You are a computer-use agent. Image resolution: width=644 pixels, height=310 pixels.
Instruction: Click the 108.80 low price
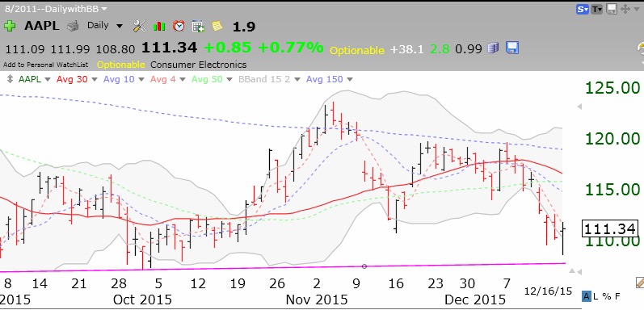[116, 50]
